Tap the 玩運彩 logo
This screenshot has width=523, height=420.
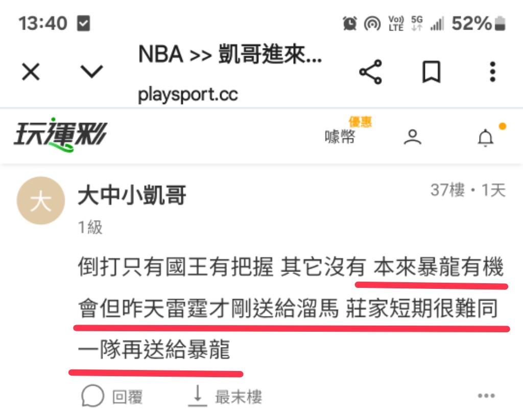60,135
